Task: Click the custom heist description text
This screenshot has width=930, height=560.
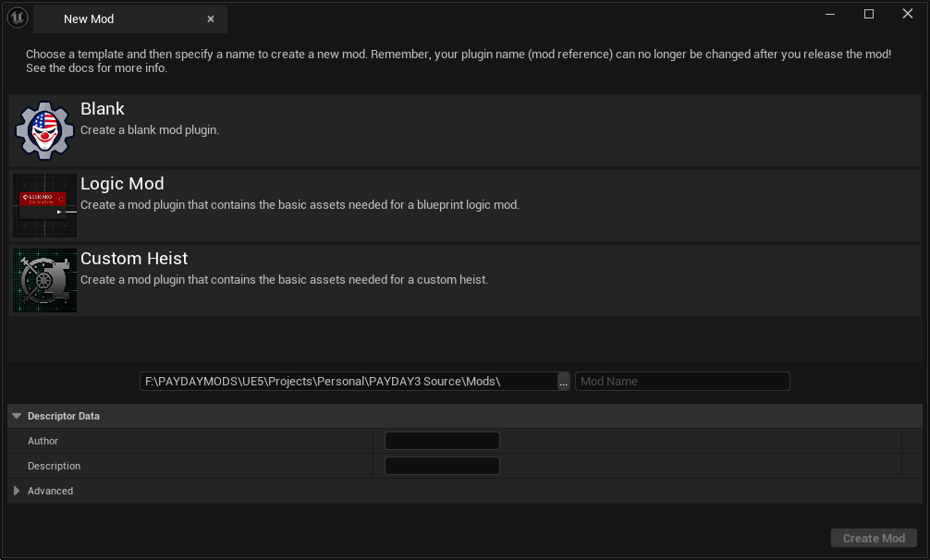Action: pyautogui.click(x=284, y=280)
